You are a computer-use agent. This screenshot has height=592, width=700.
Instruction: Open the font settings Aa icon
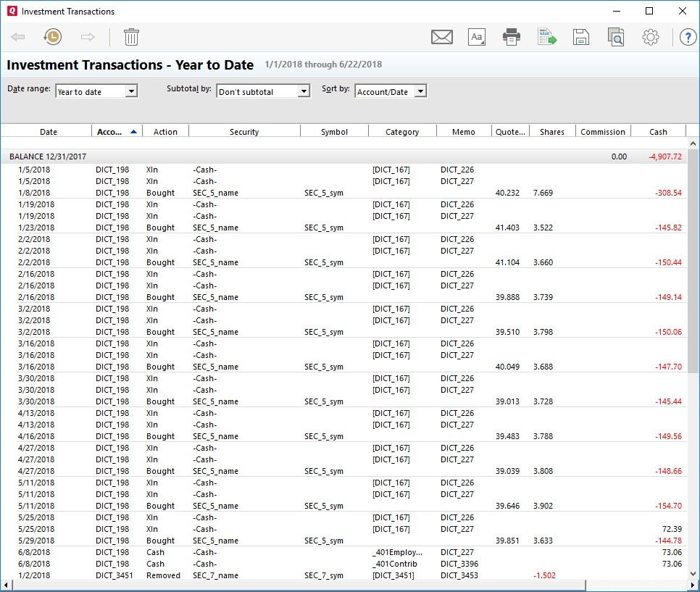click(x=476, y=37)
